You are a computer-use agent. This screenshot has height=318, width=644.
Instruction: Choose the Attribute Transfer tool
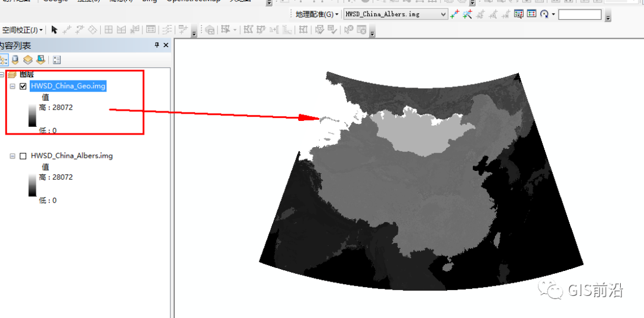pyautogui.click(x=183, y=30)
